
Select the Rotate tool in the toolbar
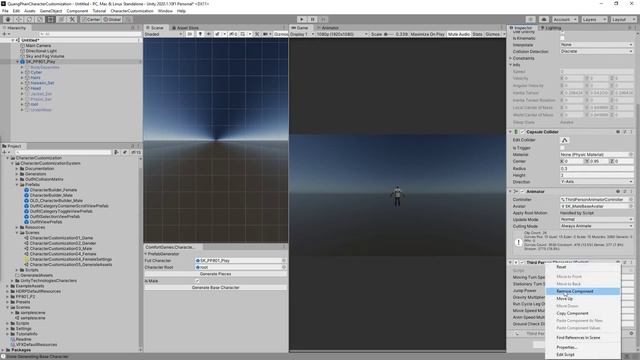[29, 19]
